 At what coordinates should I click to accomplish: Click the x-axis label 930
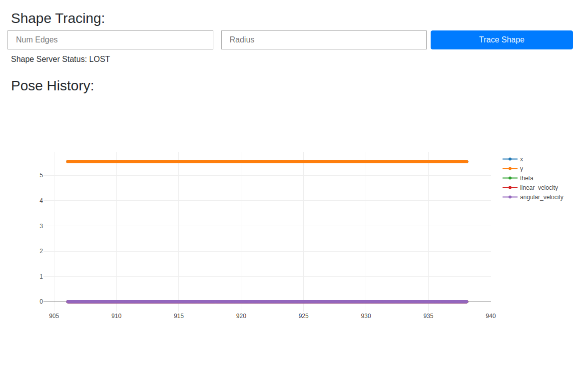[366, 316]
